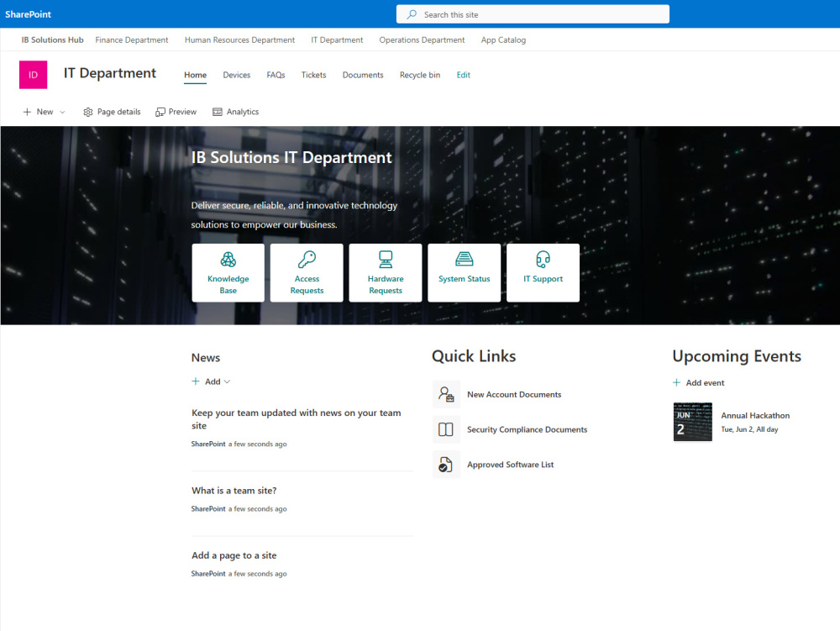The height and width of the screenshot is (631, 840).
Task: Open the Recycle bin navigation item
Action: tap(420, 75)
